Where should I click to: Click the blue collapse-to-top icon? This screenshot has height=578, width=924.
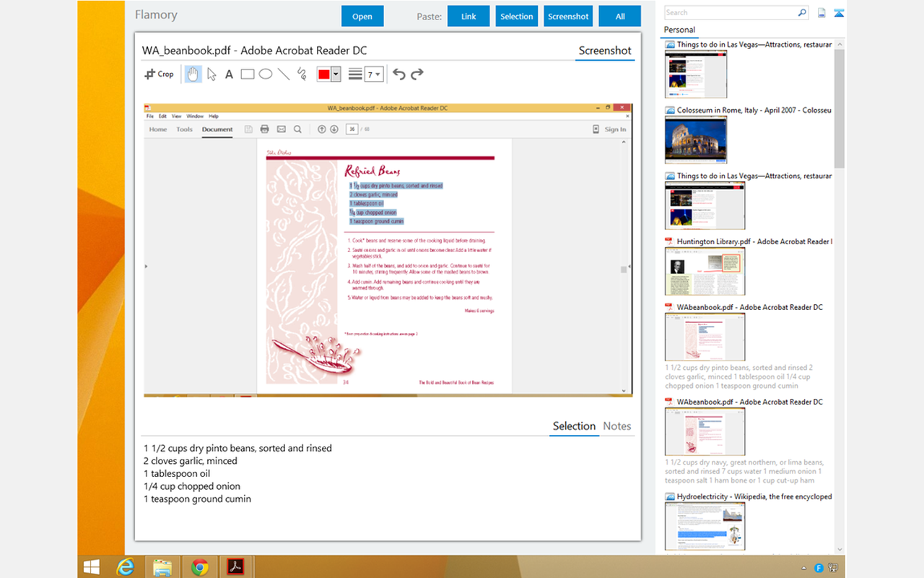point(839,12)
